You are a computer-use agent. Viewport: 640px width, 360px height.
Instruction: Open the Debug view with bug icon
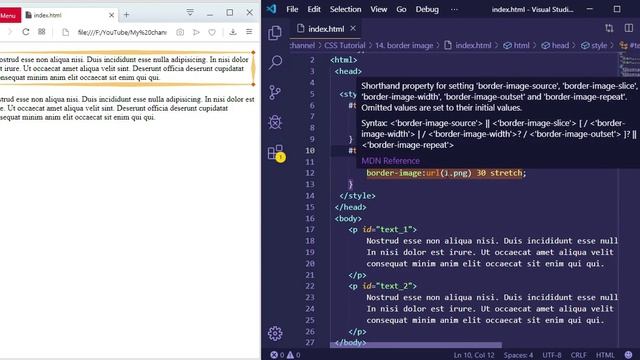pyautogui.click(x=275, y=122)
